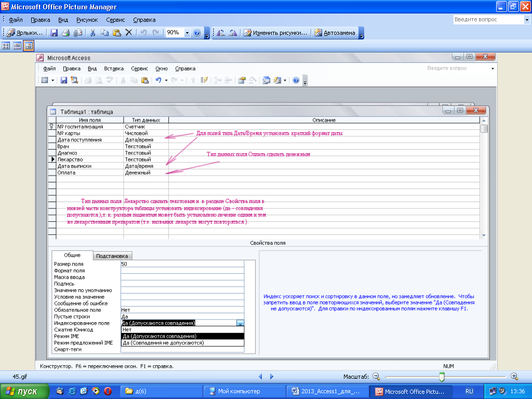Open Индексированное поле dropdown arrow
Screen dimensions: 532x399
click(x=240, y=323)
